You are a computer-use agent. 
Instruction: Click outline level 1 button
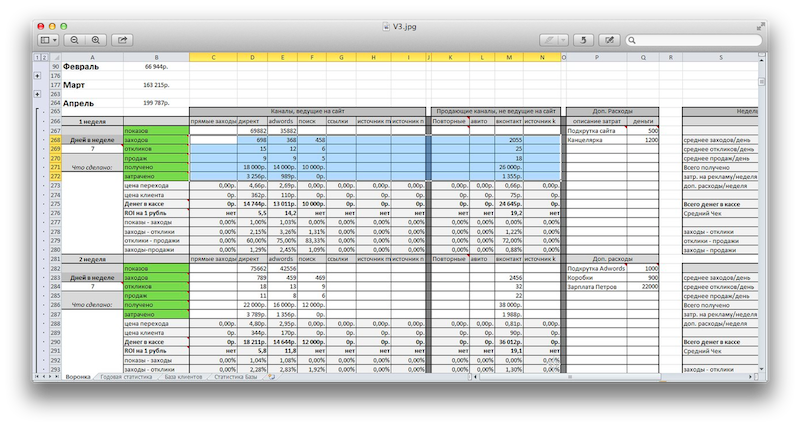pyautogui.click(x=36, y=58)
